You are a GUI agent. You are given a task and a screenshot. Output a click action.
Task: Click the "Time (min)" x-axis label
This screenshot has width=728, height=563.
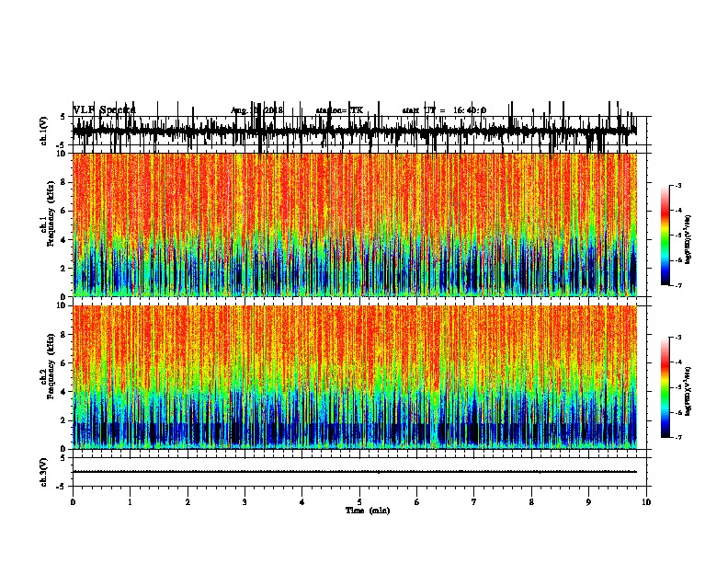[368, 511]
